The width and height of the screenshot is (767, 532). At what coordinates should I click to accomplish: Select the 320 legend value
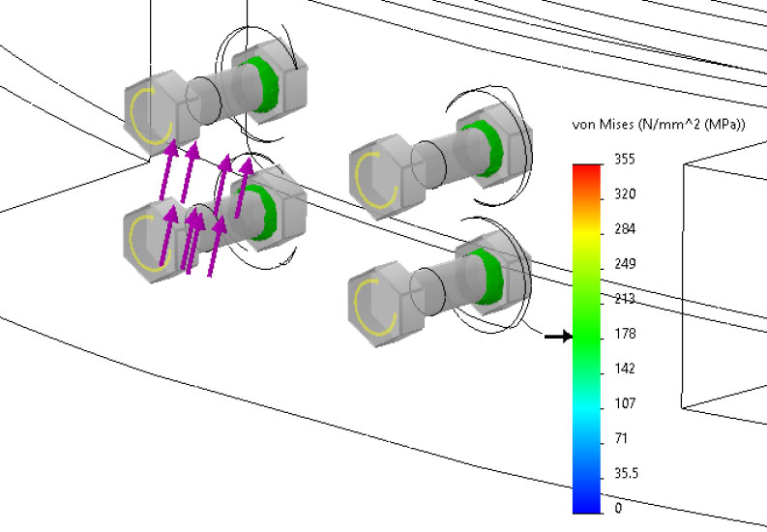tap(625, 194)
